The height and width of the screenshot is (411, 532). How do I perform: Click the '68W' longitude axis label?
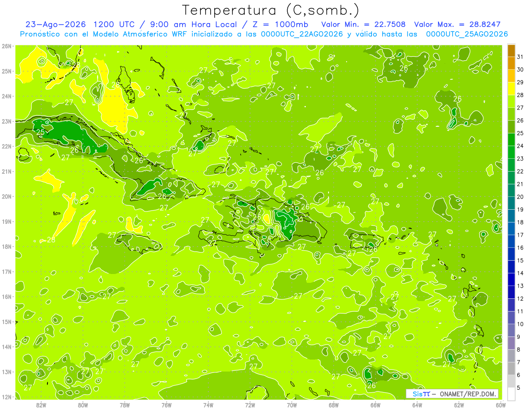[334, 405]
